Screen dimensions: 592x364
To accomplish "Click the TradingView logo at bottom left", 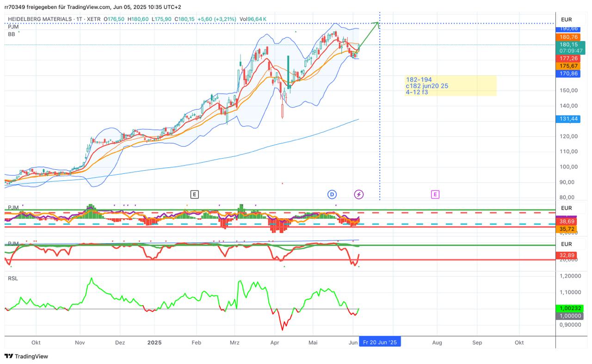I will point(26,356).
